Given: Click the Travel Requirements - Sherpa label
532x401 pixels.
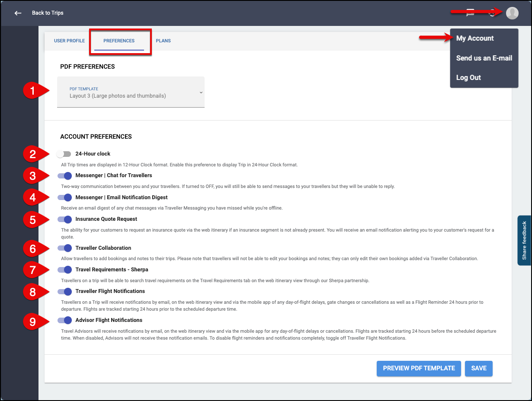Looking at the screenshot, I should pos(112,270).
